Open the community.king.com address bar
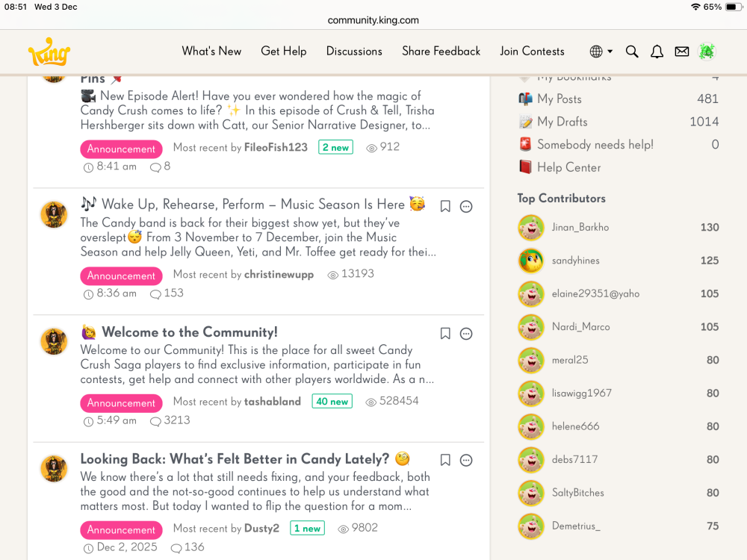The image size is (747, 560). pos(373,20)
